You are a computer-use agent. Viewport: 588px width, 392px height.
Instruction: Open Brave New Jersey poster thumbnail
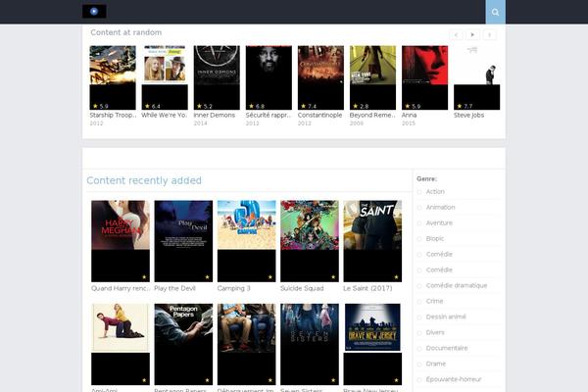tap(372, 344)
